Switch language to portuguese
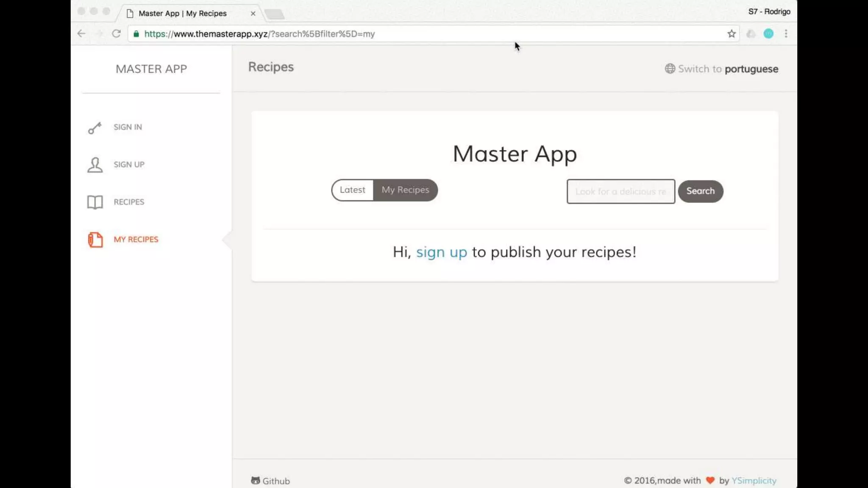This screenshot has width=868, height=488. point(751,69)
